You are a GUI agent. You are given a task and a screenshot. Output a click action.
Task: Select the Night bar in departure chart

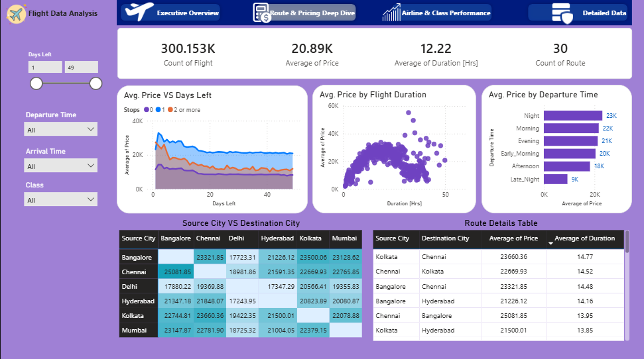[573, 116]
